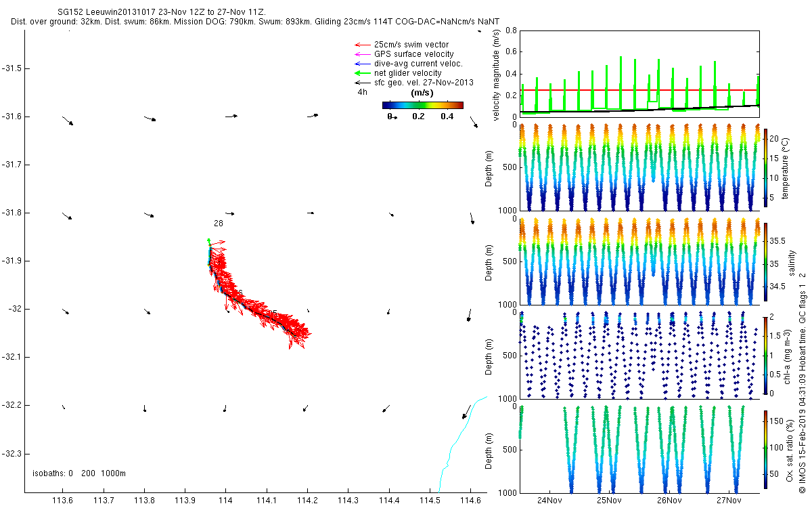Click the 'Depth (m)' label of temperature panel
Screen dimensions: 812x508
point(489,168)
